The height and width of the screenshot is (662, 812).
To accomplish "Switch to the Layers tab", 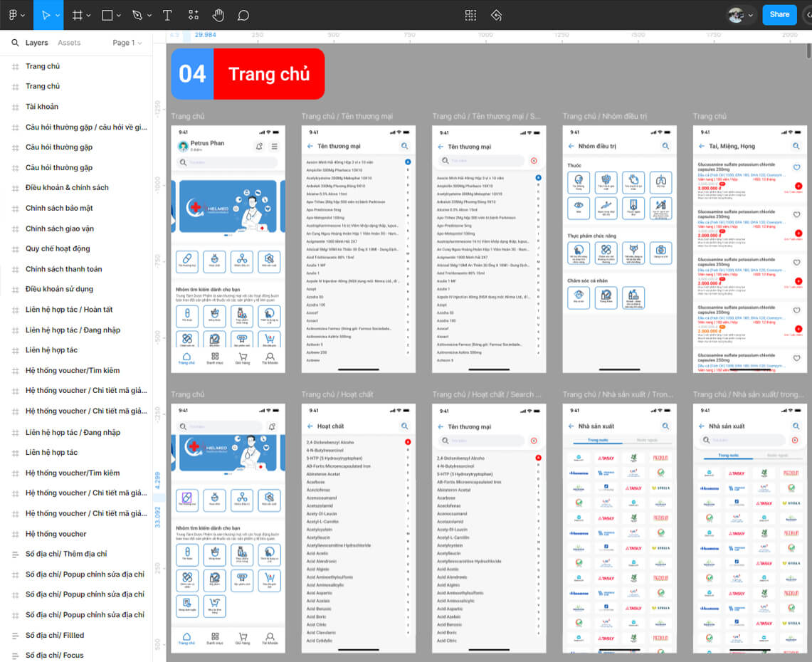I will (36, 43).
